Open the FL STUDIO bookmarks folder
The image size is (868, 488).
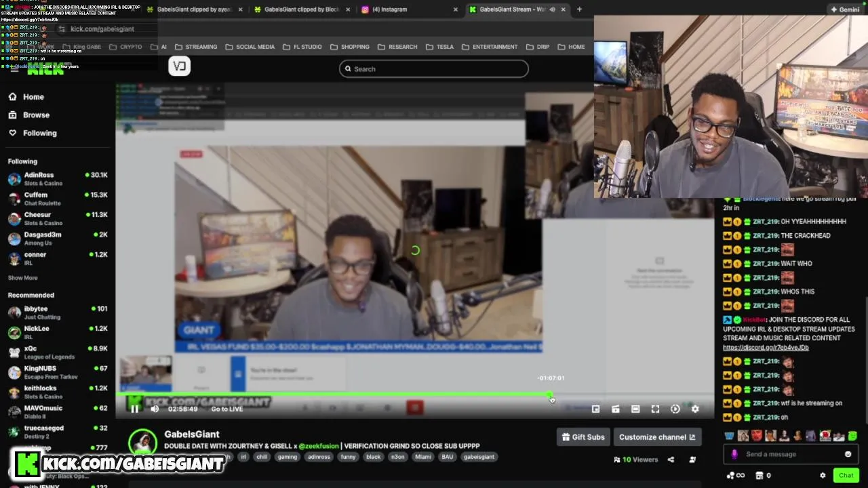coord(302,47)
